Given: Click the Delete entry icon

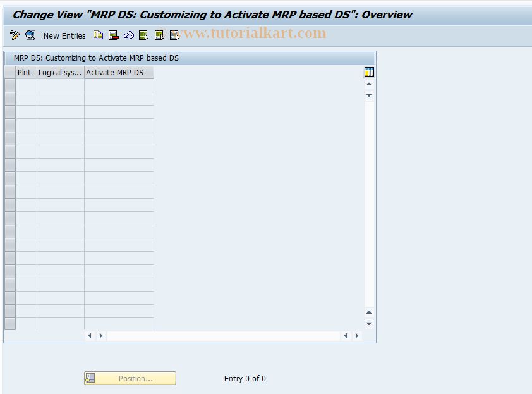Looking at the screenshot, I should click(113, 35).
